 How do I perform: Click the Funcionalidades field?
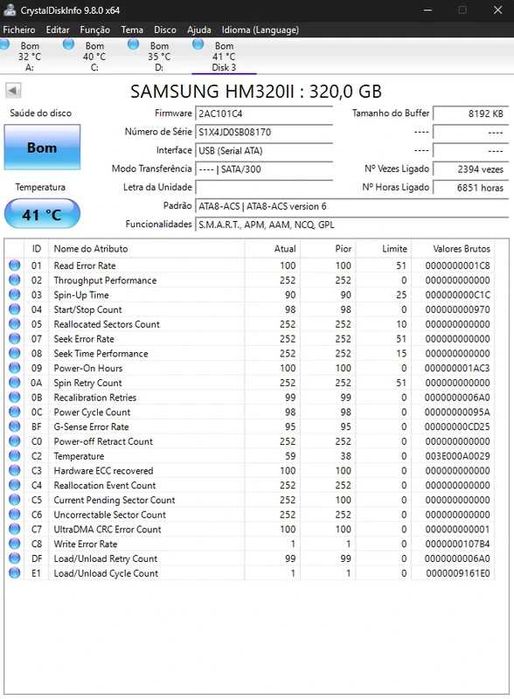tap(352, 224)
